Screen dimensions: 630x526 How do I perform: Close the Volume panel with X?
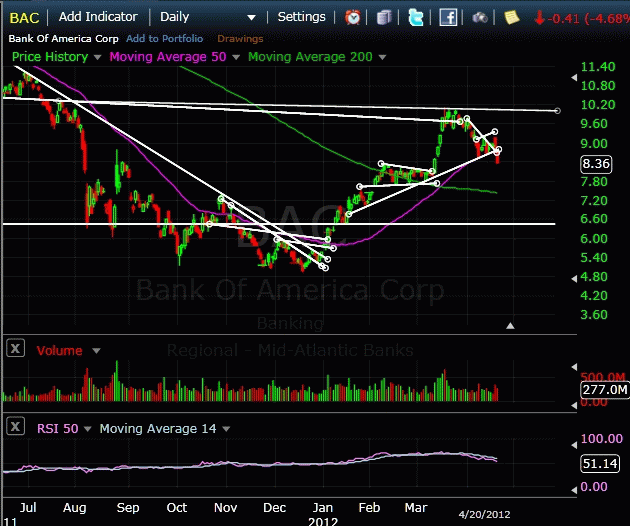[x=15, y=349]
